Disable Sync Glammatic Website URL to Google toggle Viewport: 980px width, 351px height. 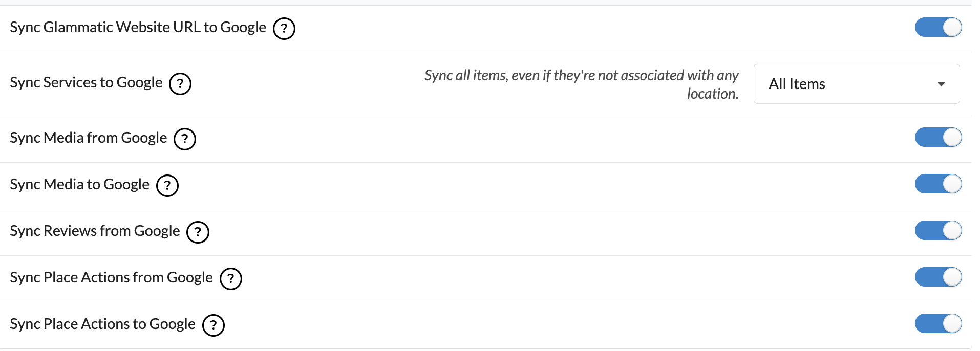[938, 28]
